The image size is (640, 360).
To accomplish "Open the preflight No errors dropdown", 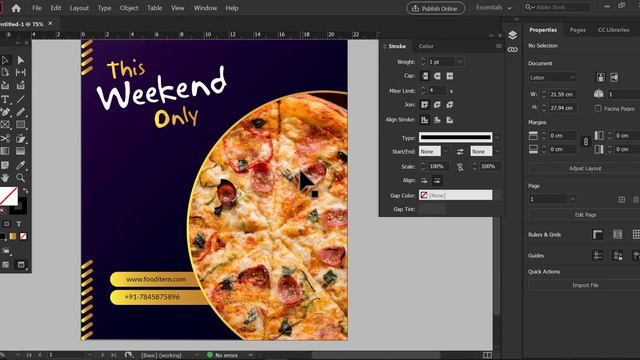I will click(x=251, y=355).
